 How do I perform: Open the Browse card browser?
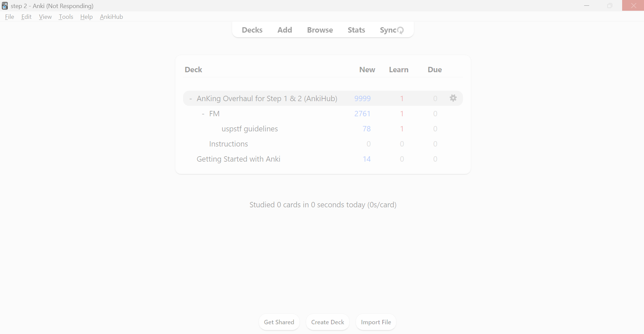[320, 30]
